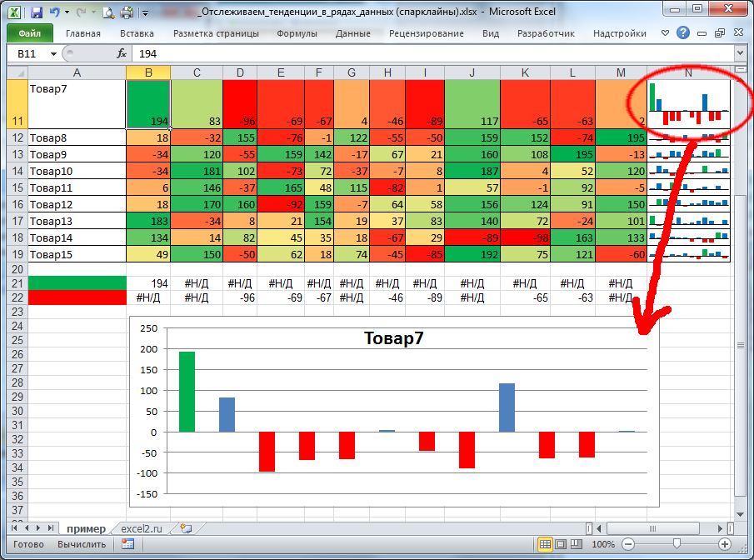754x560 pixels.
Task: Select the sparkline cell for Товар7
Action: coord(688,105)
